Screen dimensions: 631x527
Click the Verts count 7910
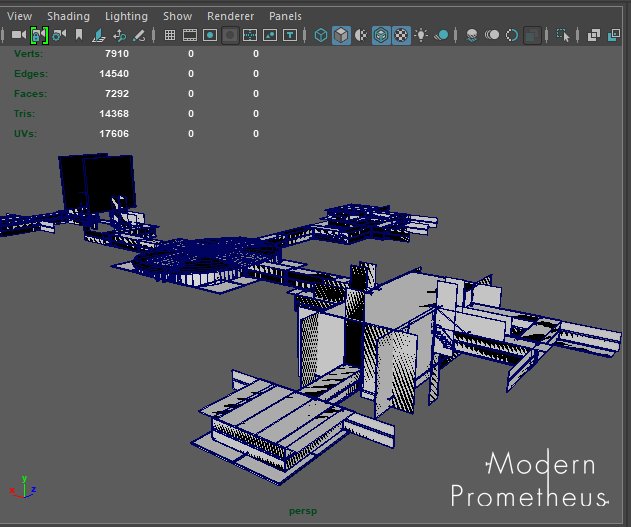pos(117,54)
